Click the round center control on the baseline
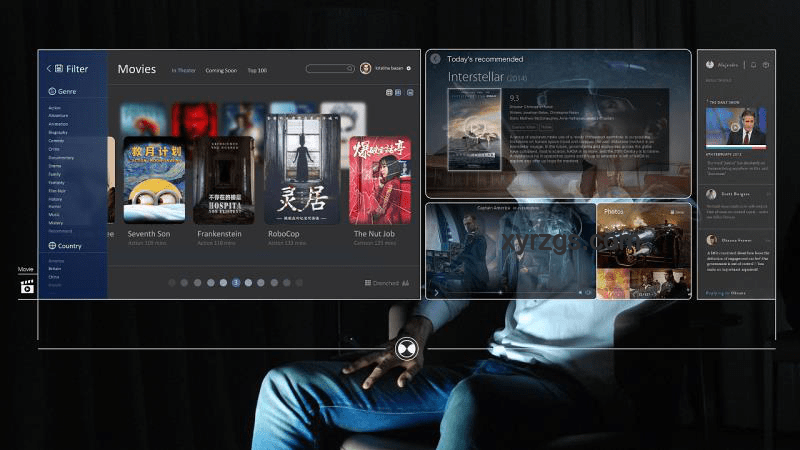800x450 pixels. point(406,349)
